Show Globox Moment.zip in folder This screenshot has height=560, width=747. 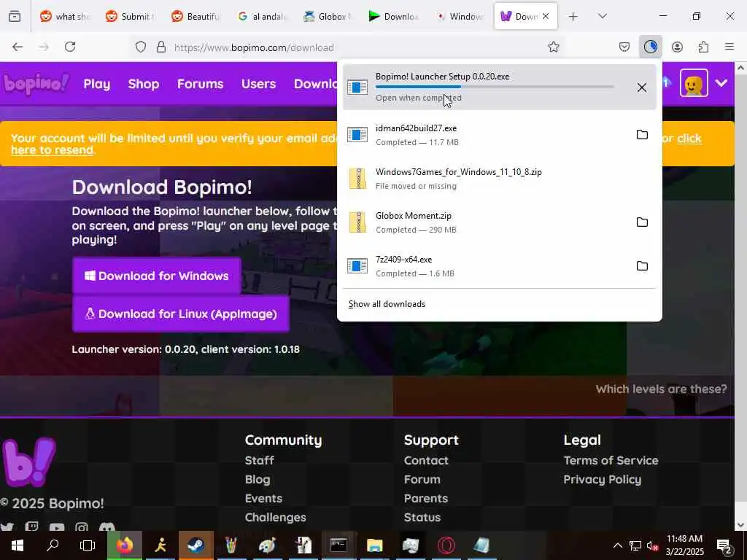click(x=642, y=222)
